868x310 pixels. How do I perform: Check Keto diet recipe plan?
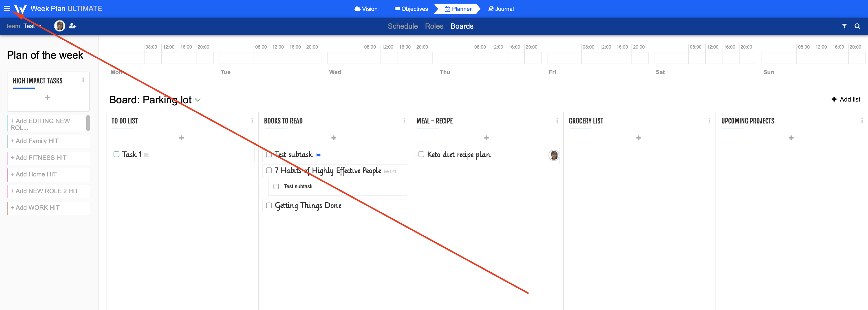(x=421, y=154)
